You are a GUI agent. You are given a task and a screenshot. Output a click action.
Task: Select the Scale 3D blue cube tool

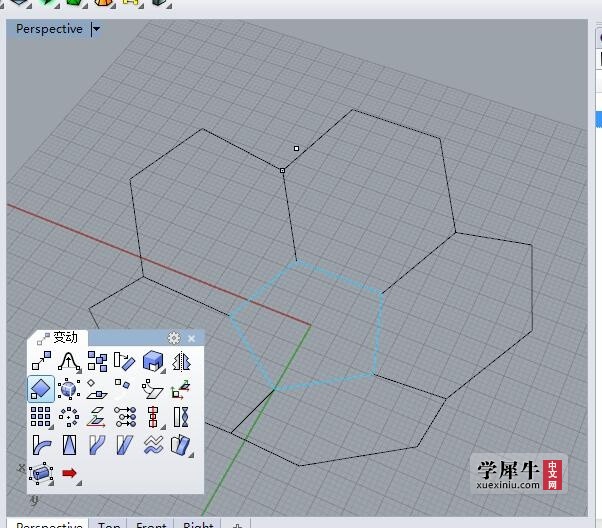click(153, 361)
